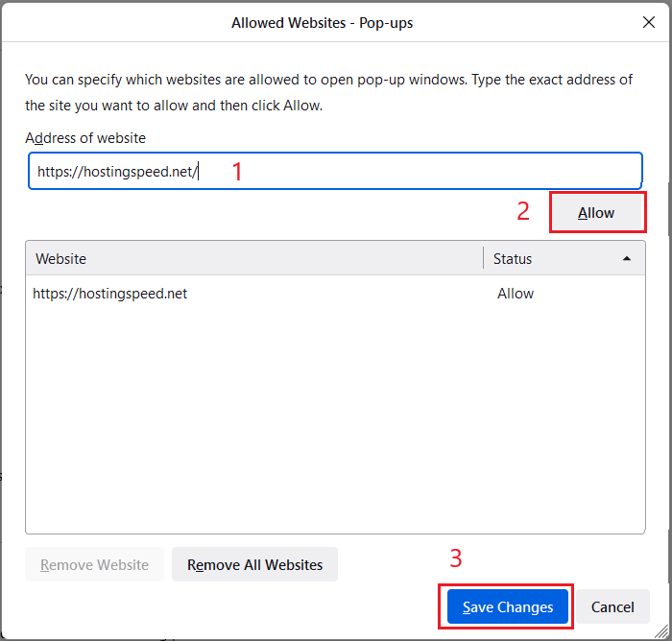Click the red number 1 annotation
672x641 pixels.
tap(238, 173)
